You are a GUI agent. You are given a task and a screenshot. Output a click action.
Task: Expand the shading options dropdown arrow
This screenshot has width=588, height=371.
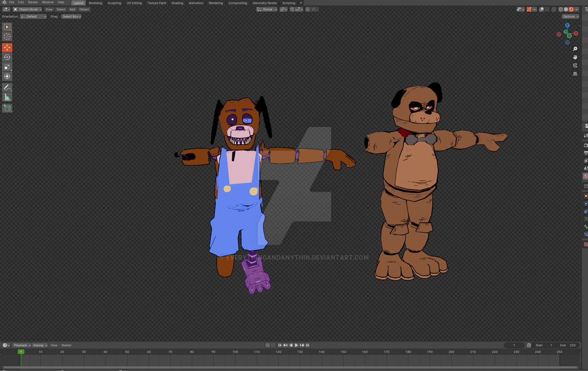click(577, 9)
